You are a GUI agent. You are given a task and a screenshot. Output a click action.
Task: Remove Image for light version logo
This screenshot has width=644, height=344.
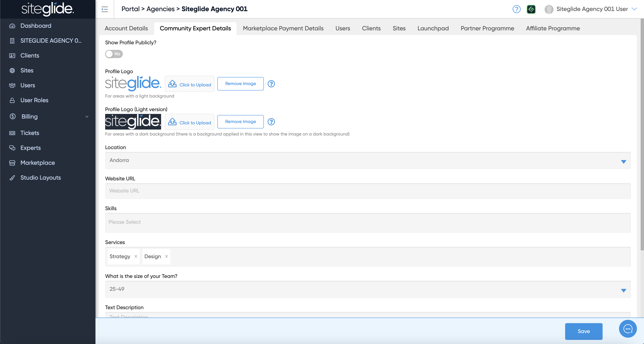240,122
